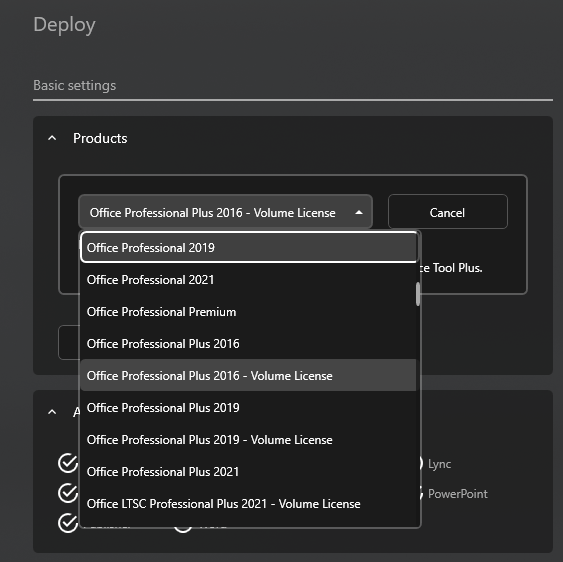Screen dimensions: 563x562
Task: Toggle the checked checkbox in the Lync row
Action: (x=68, y=463)
